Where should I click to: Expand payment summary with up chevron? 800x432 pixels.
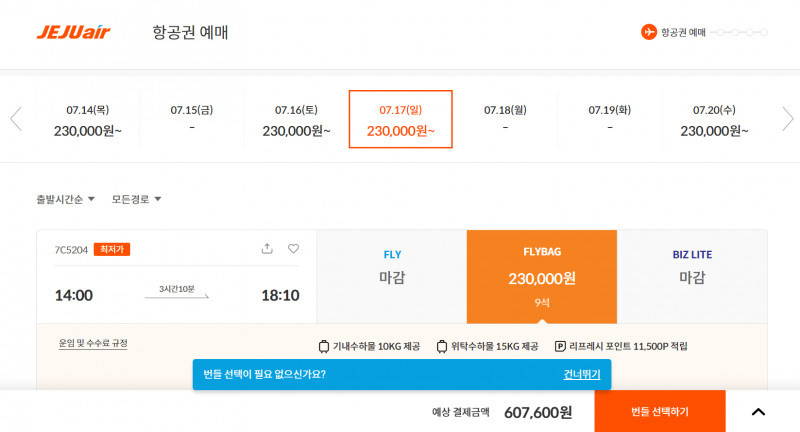[x=758, y=412]
